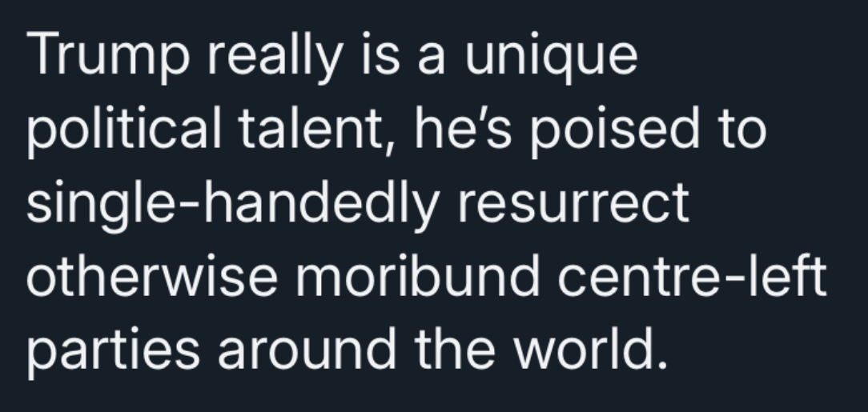Click the word "is" in the first line
The width and height of the screenshot is (868, 412).
coord(381,53)
